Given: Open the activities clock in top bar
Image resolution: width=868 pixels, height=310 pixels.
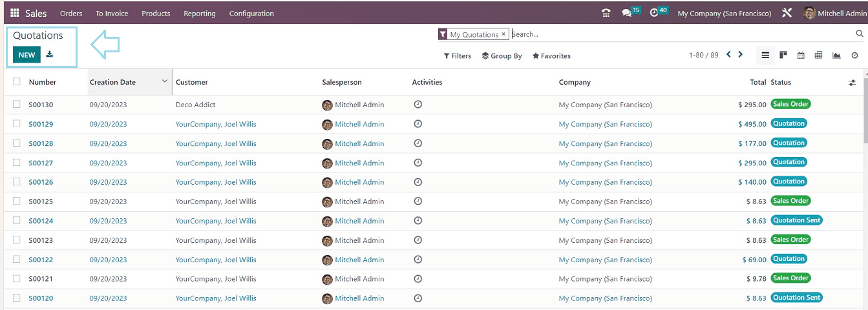Looking at the screenshot, I should click(x=654, y=13).
